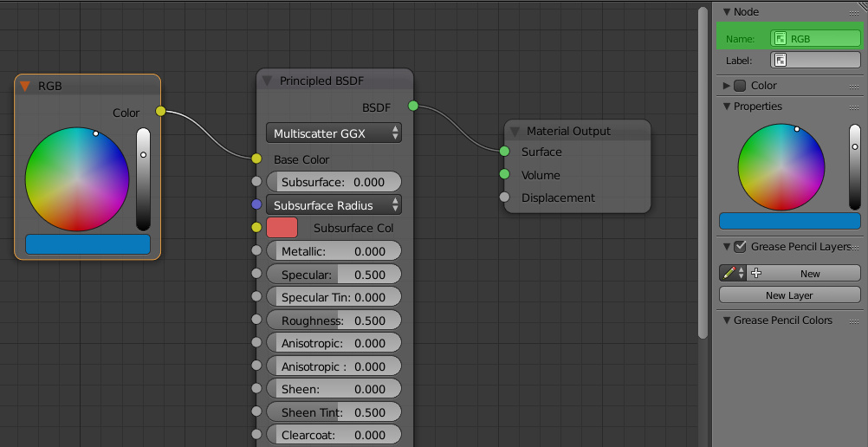Click the RGB node color wheel
868x447 pixels.
point(77,179)
